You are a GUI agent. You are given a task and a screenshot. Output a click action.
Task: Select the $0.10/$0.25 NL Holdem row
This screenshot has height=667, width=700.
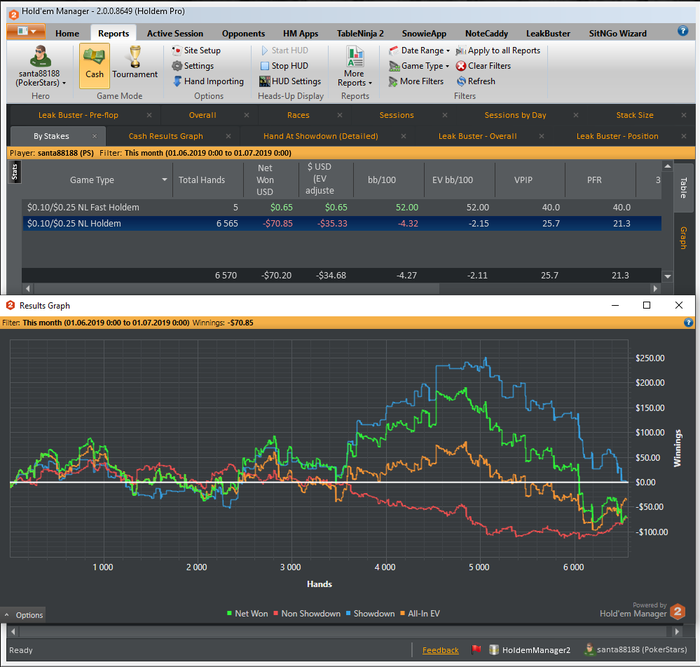click(342, 223)
